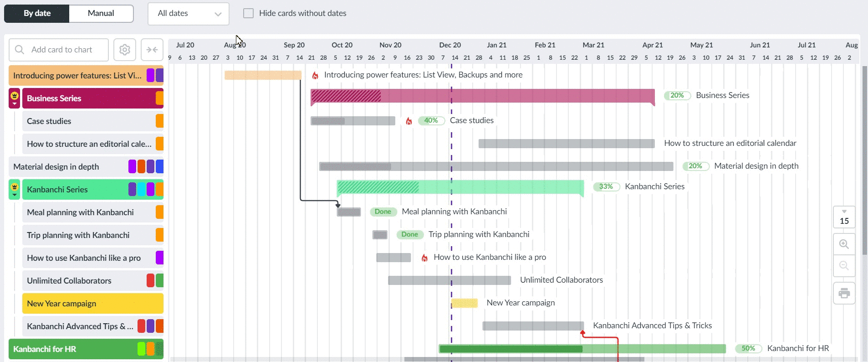Click fire icon next to Introducing power features

tap(315, 75)
